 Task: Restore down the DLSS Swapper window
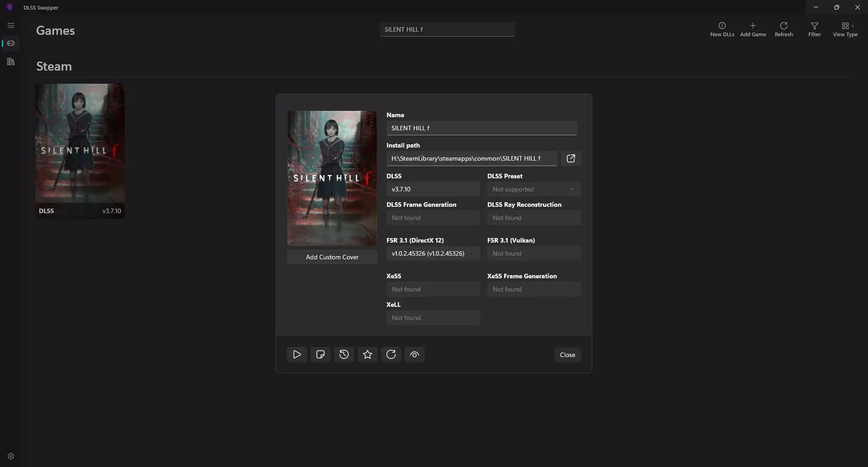point(836,7)
